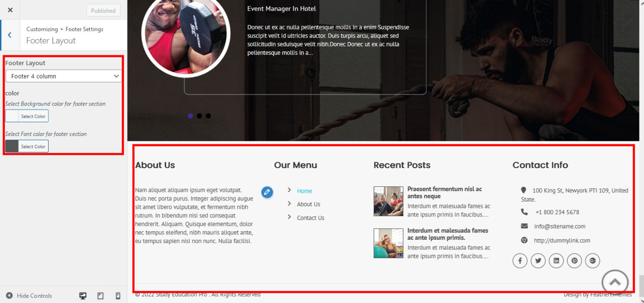Open the Google Plus social icon
This screenshot has height=303, width=644.
tap(592, 261)
